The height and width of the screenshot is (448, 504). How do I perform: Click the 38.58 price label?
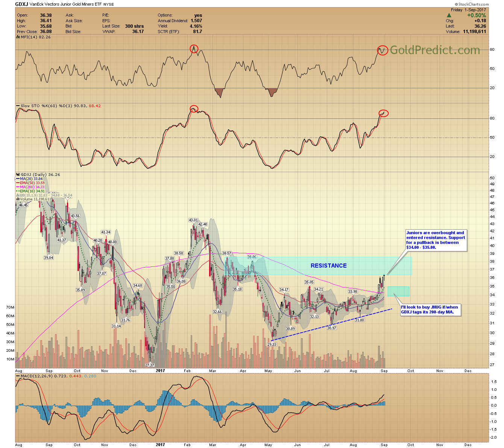tap(178, 253)
